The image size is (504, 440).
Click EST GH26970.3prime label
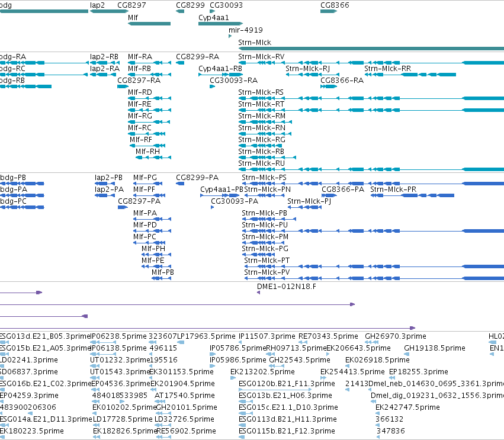point(396,336)
